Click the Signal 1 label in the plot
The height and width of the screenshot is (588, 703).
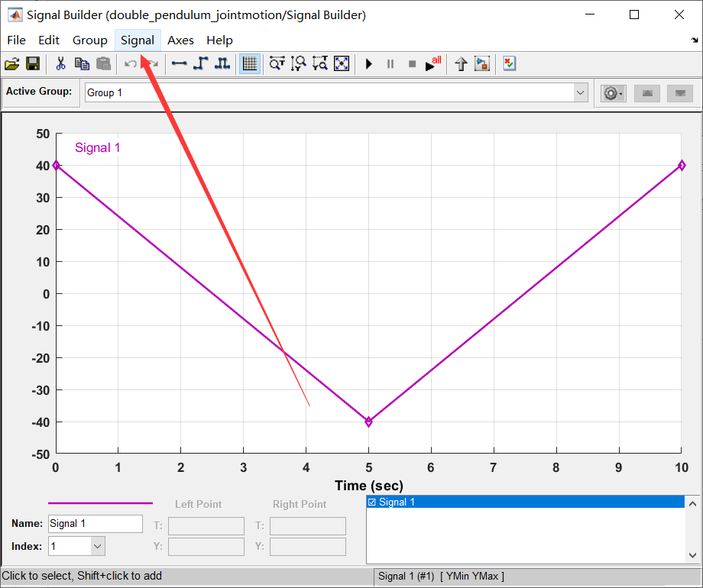[97, 147]
